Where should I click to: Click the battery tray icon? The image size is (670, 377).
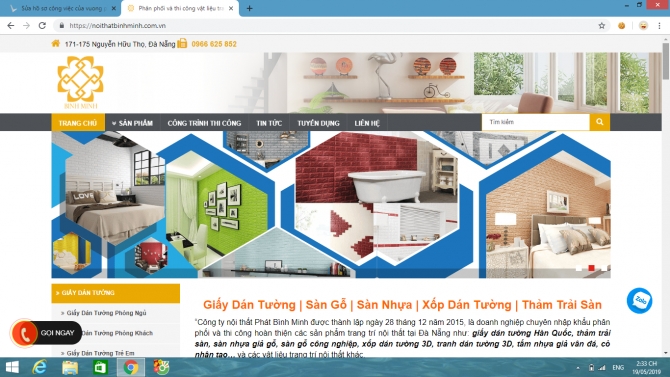pos(591,368)
